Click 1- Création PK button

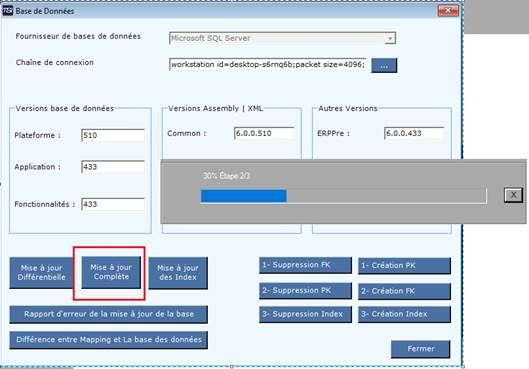[404, 266]
